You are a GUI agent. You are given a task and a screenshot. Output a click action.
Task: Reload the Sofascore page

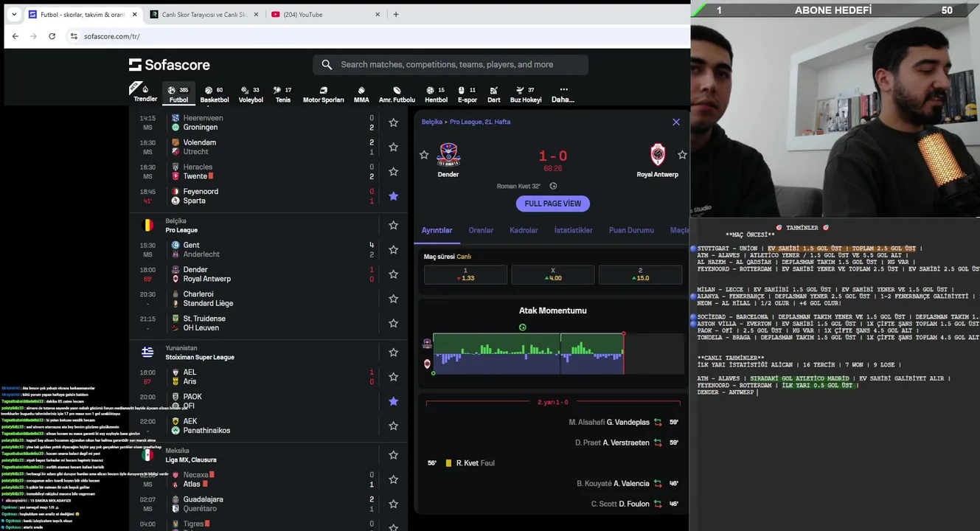pyautogui.click(x=52, y=36)
